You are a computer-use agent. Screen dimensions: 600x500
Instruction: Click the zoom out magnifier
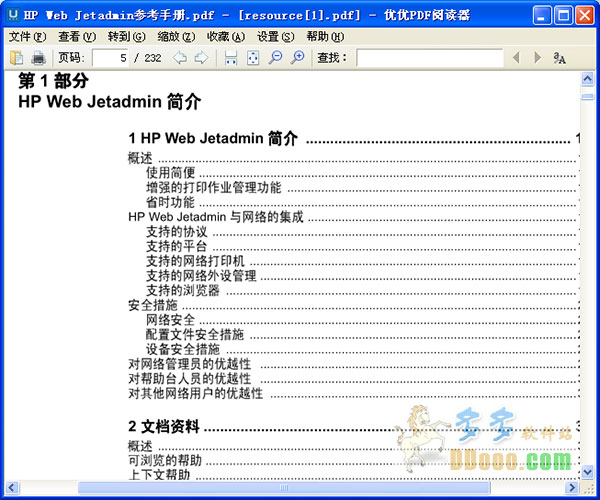point(275,58)
